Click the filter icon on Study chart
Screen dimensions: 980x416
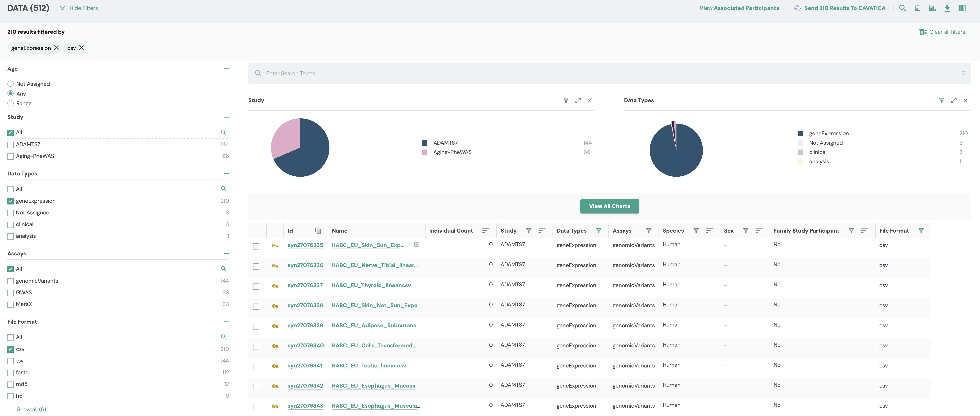566,100
